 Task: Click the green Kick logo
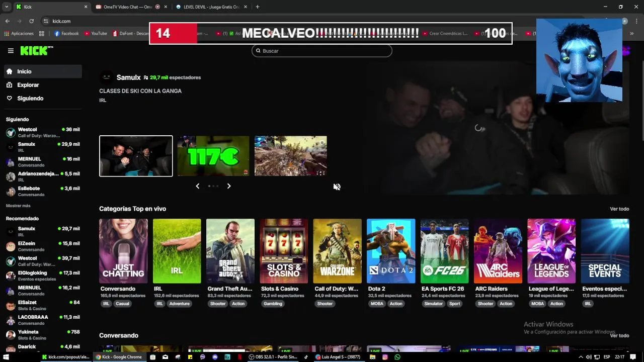point(36,50)
